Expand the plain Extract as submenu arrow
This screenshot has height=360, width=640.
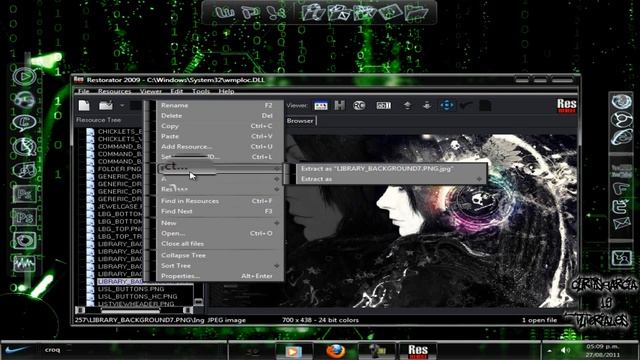pos(479,179)
